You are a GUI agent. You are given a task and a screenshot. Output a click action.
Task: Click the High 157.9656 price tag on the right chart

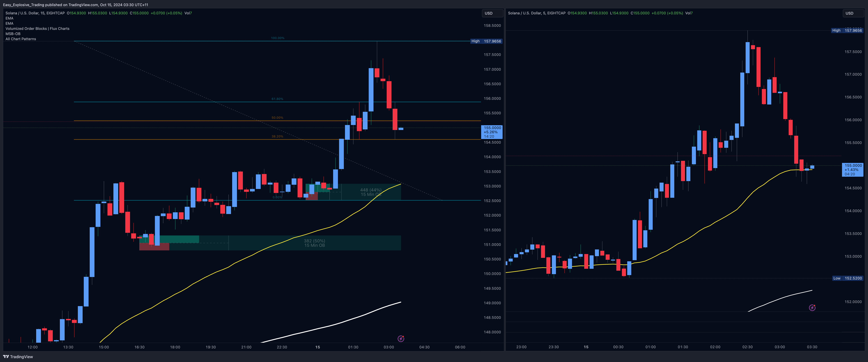(x=847, y=30)
